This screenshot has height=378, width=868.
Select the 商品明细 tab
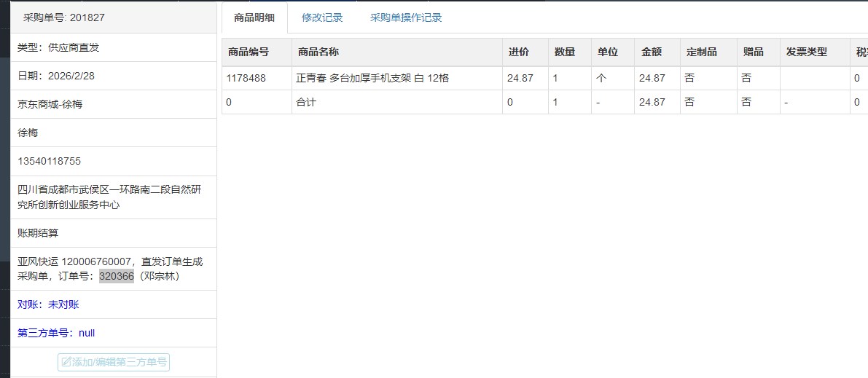point(254,17)
